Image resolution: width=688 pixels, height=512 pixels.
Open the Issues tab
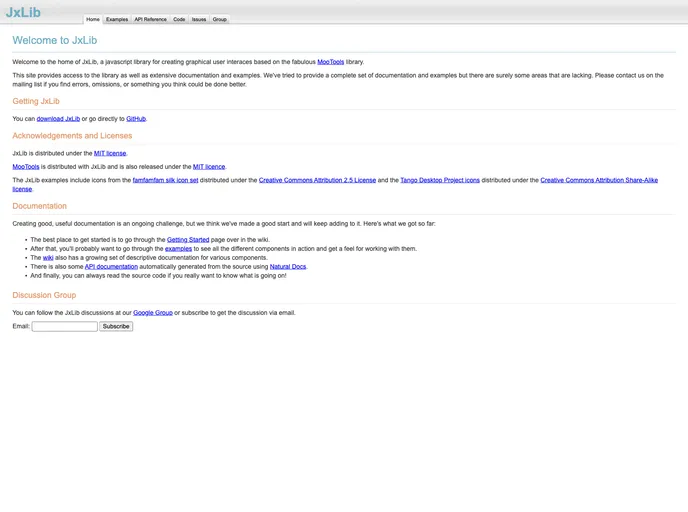point(199,19)
